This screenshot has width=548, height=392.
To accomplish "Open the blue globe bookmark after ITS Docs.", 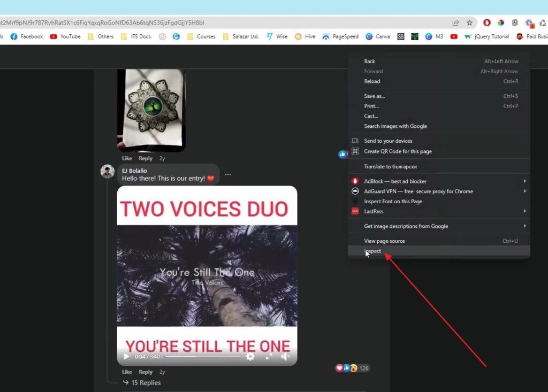I will [x=176, y=36].
